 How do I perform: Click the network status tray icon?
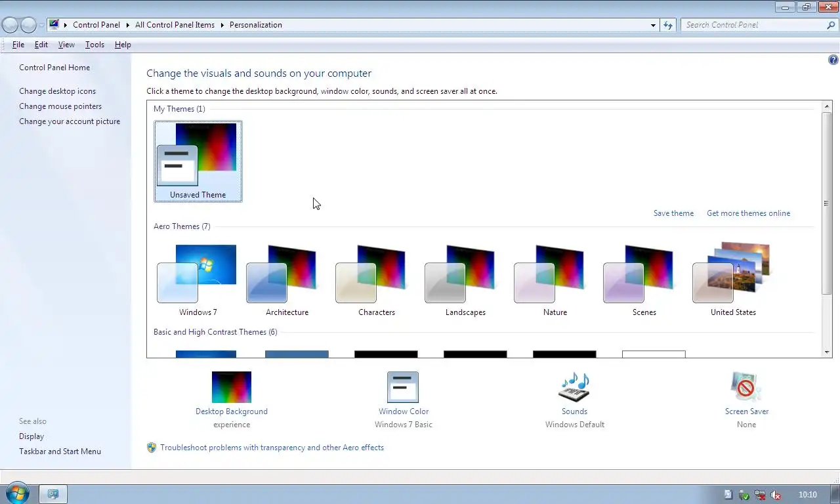pos(760,495)
